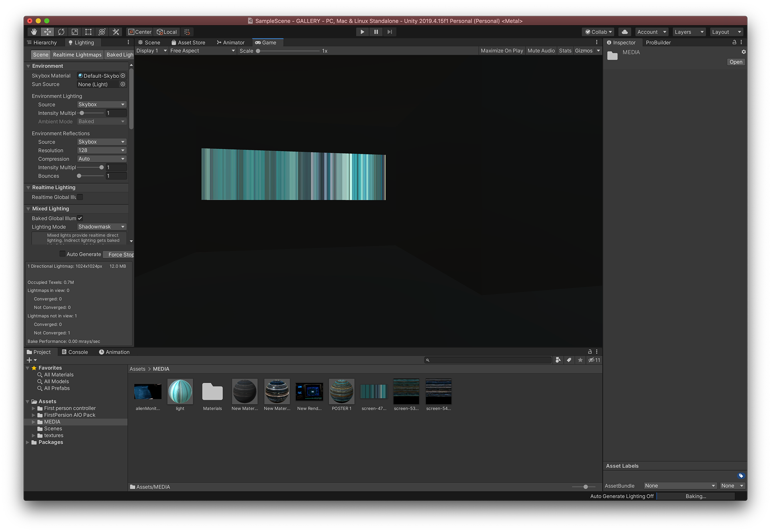Select the Rotate tool
The image size is (771, 532).
[61, 32]
